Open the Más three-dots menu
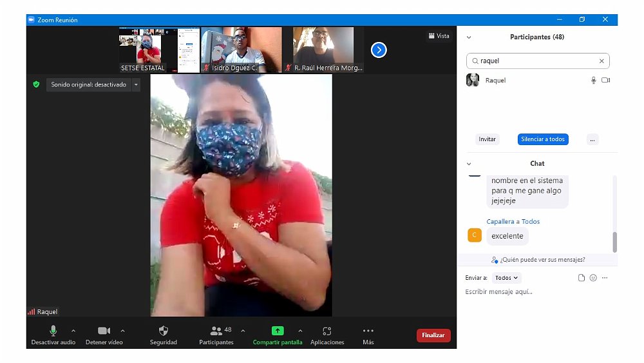Image resolution: width=644 pixels, height=363 pixels. (368, 331)
